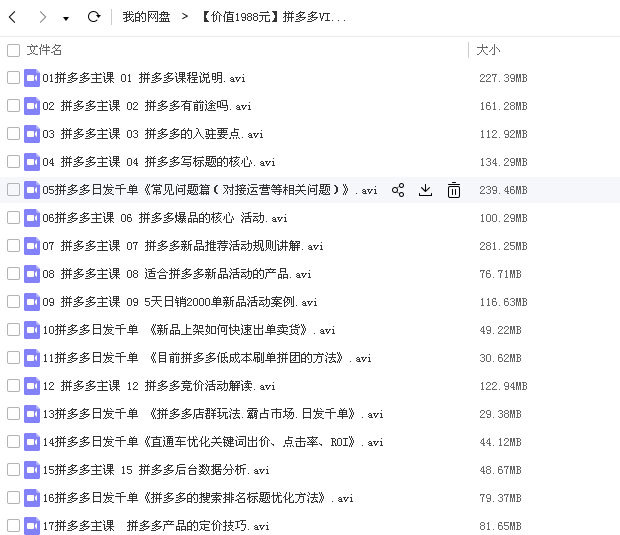Click the 81.65MB size value
The image size is (620, 535).
coord(501,526)
